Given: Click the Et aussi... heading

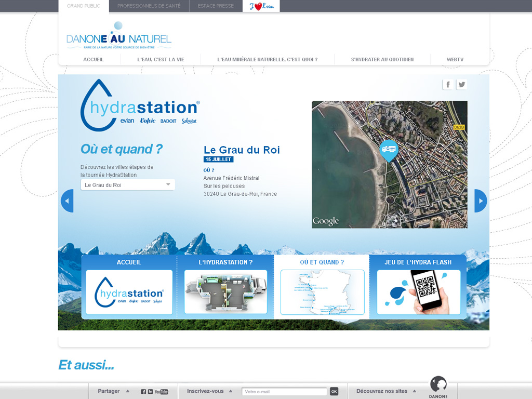Looking at the screenshot, I should (x=86, y=365).
